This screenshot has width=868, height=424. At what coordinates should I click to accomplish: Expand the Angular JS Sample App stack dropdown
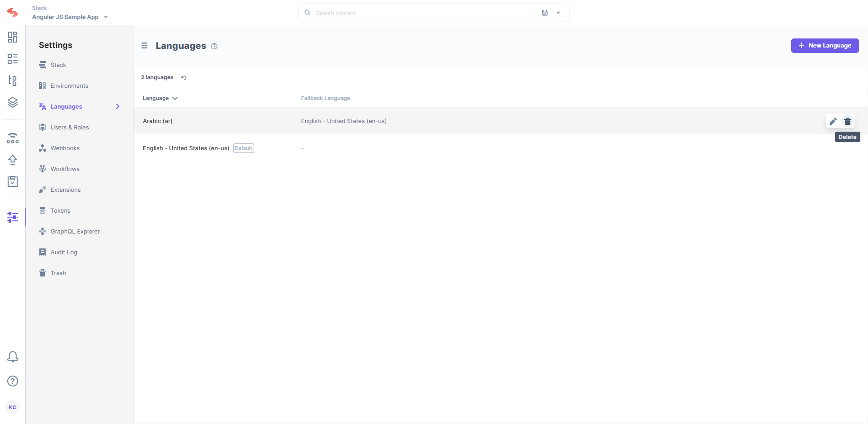tap(106, 17)
